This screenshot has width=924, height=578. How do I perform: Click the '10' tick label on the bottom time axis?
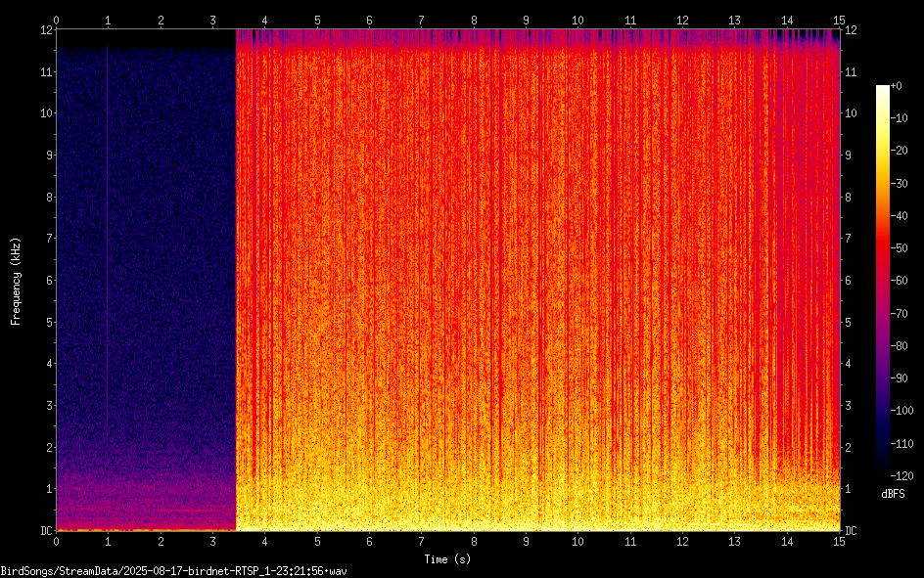point(577,542)
